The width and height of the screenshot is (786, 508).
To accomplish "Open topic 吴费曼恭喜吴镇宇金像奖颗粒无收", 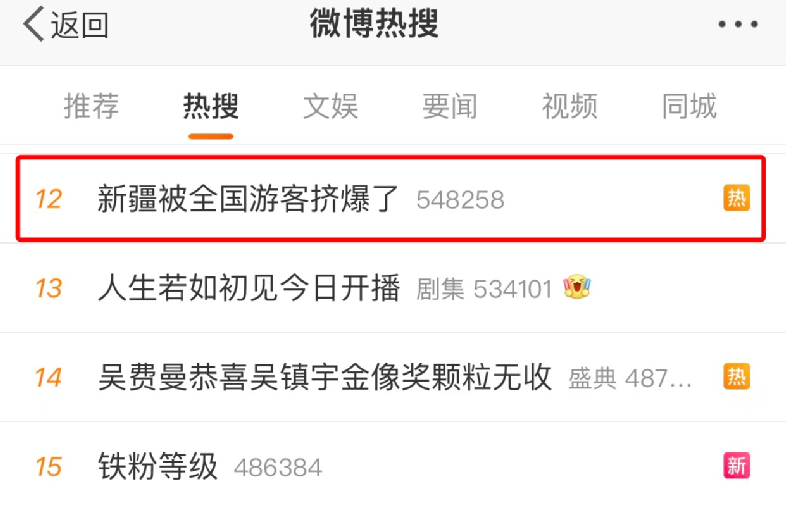I will tap(325, 377).
